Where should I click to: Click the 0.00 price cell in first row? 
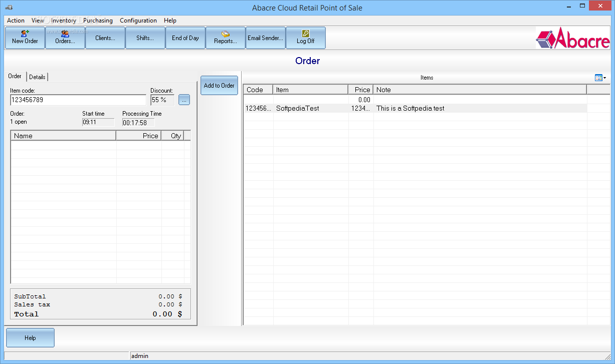click(x=361, y=100)
